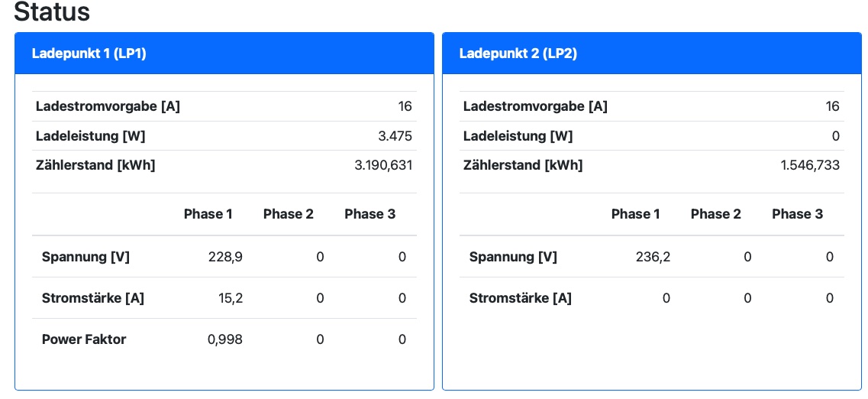Select the Ladepunkt 1 (LP1) panel header
This screenshot has width=868, height=399.
pos(89,54)
